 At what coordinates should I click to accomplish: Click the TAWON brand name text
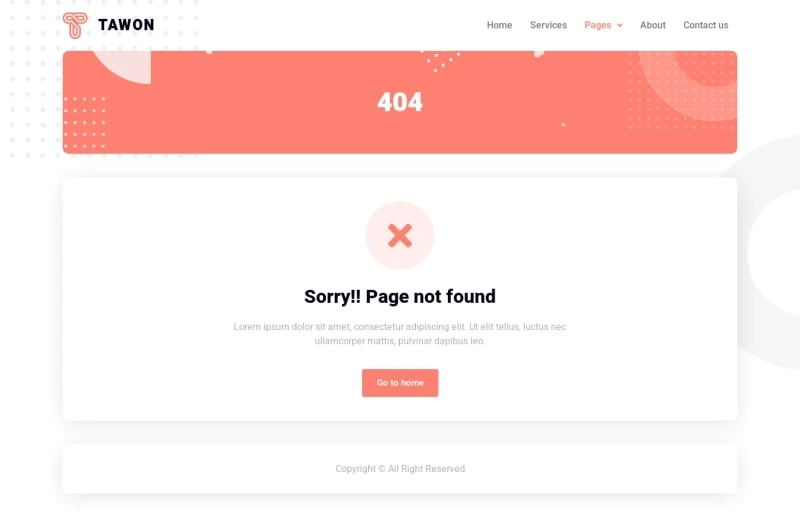point(126,25)
